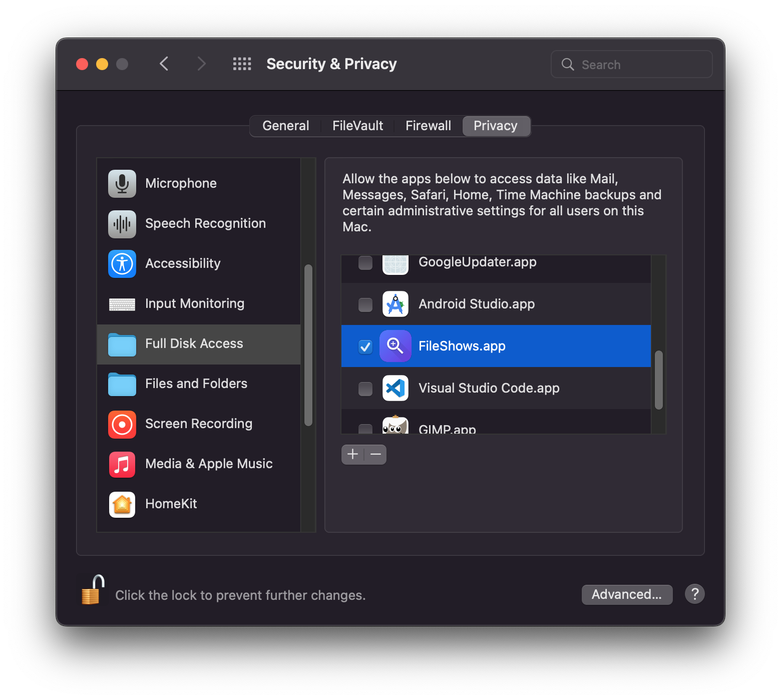
Task: Enable disk access for Android Studio.app
Action: (x=365, y=304)
